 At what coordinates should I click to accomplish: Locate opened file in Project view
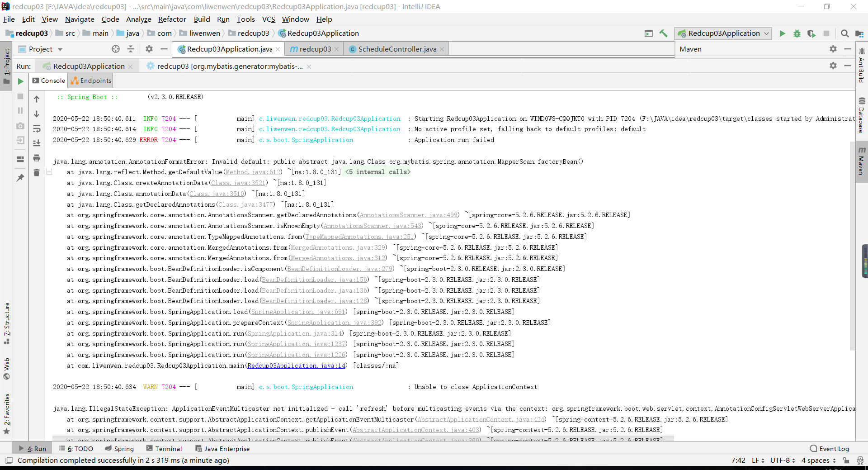tap(116, 49)
